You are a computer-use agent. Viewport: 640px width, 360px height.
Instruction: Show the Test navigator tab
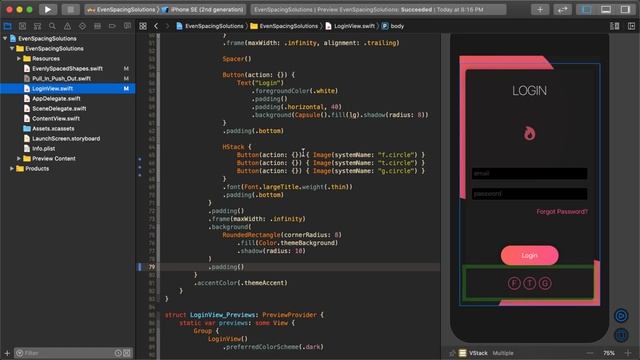pyautogui.click(x=82, y=26)
